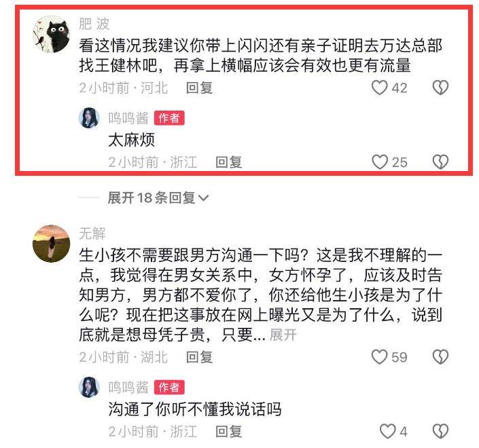The height and width of the screenshot is (448, 479).
Task: Open 无解's sunset avatar
Action: 52,244
